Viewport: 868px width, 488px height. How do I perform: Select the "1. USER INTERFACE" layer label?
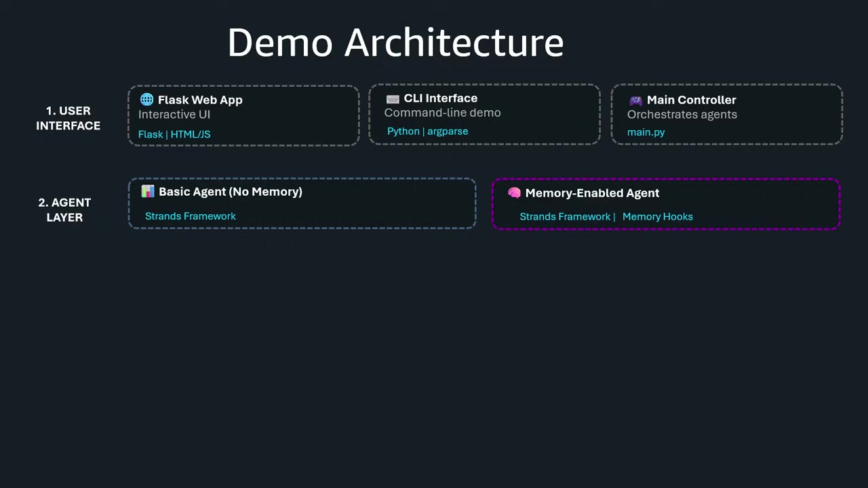point(68,118)
